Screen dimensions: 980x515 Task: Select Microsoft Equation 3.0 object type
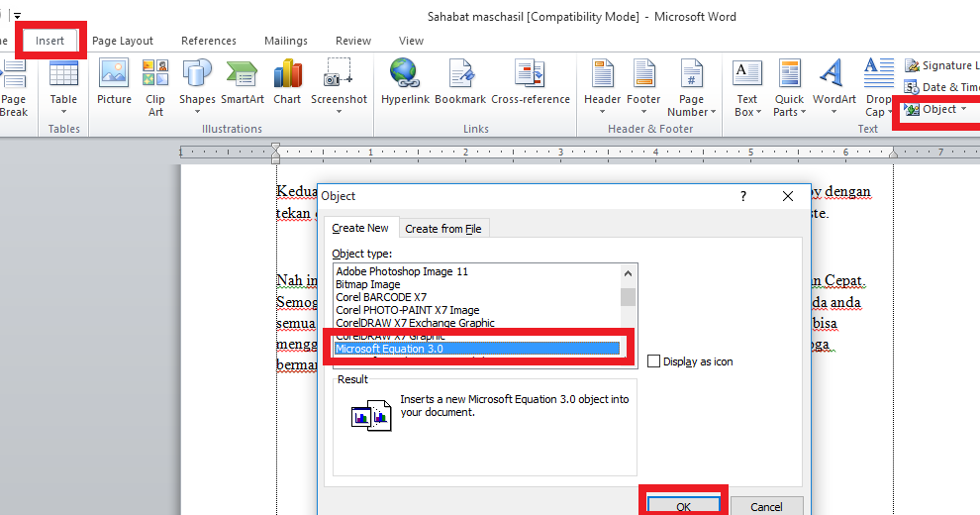(477, 349)
